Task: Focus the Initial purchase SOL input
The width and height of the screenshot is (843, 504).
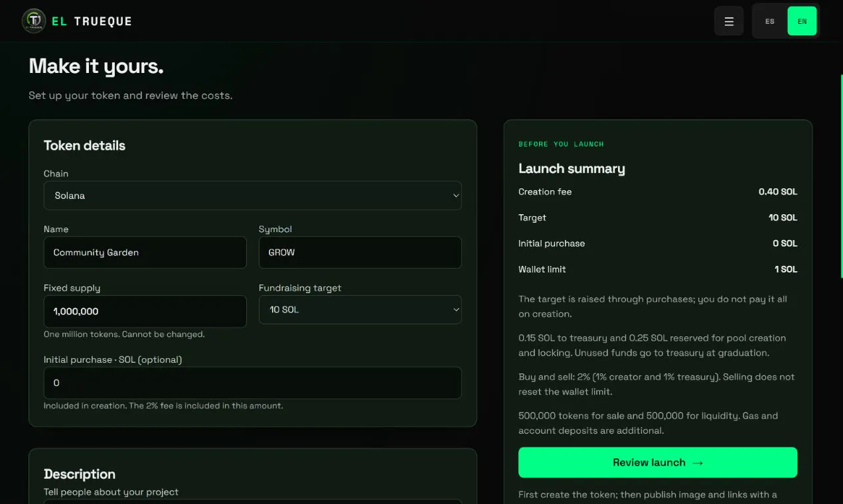Action: pos(252,383)
